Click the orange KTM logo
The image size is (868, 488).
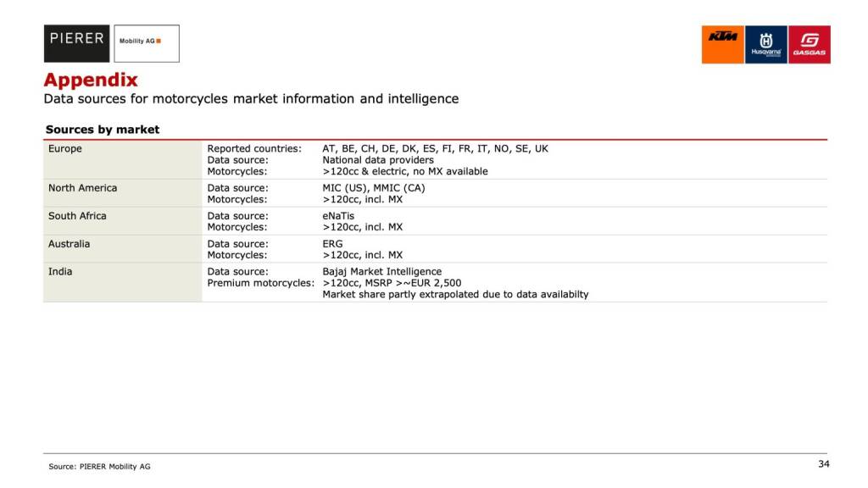[x=722, y=44]
